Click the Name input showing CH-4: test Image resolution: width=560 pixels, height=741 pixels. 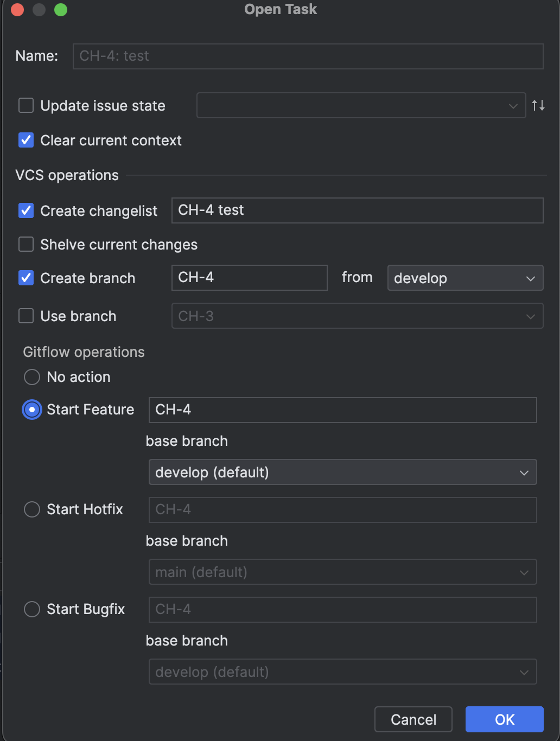[308, 56]
